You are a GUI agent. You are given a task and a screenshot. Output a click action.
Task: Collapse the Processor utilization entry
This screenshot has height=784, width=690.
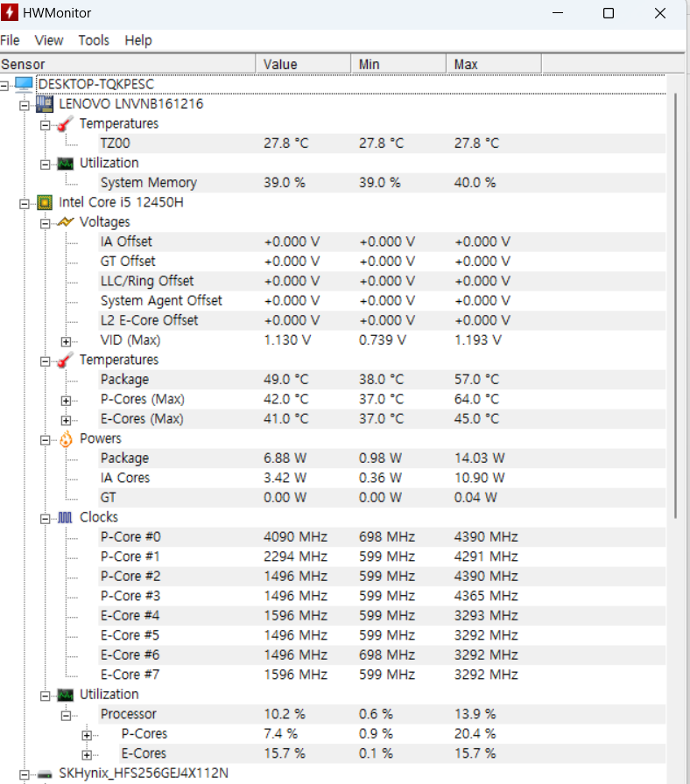pyautogui.click(x=66, y=716)
